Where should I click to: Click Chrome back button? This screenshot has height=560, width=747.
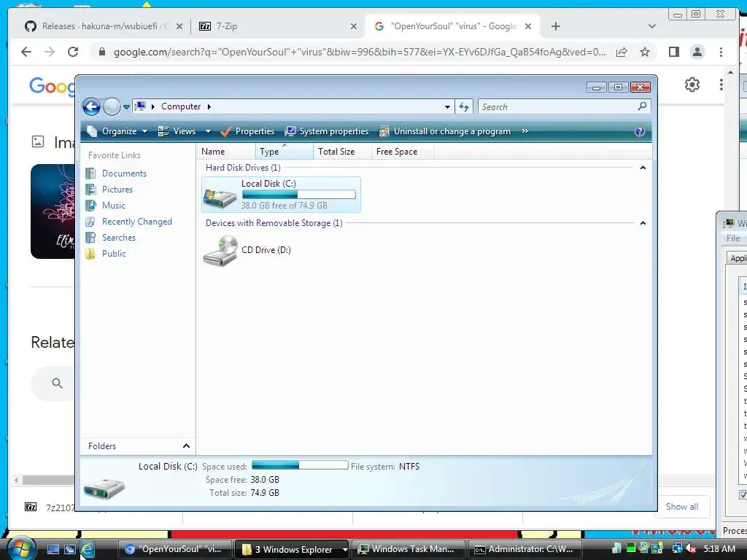click(x=26, y=52)
